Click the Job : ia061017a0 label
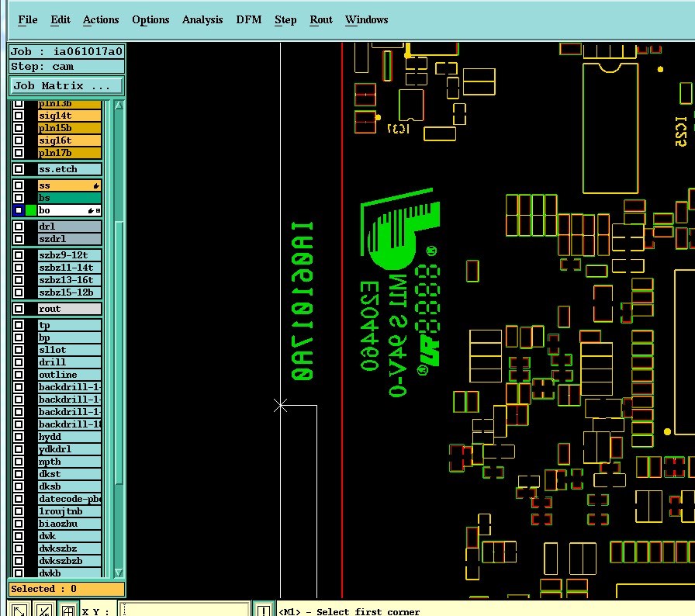 click(67, 51)
